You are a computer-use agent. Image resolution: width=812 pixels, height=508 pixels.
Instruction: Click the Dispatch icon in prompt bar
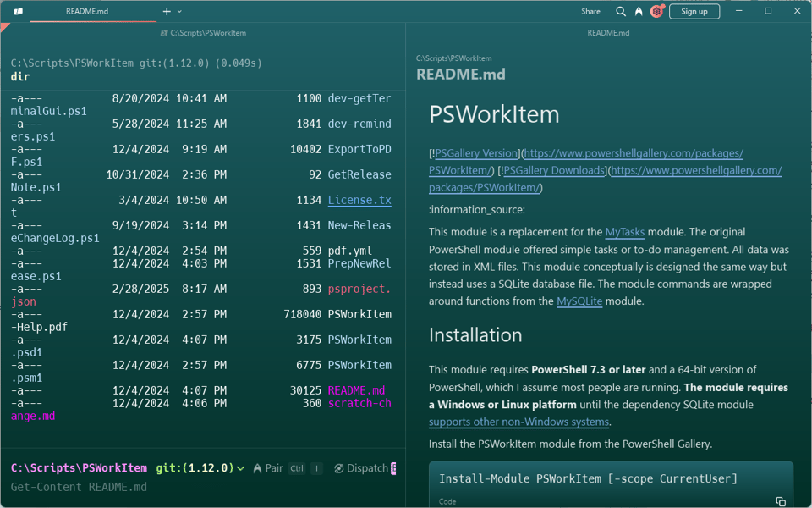[x=339, y=468]
